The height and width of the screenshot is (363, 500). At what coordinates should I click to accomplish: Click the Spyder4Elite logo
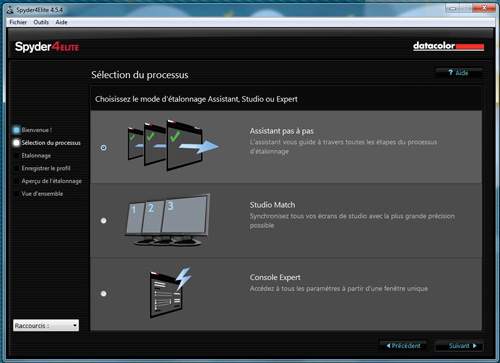pyautogui.click(x=47, y=47)
